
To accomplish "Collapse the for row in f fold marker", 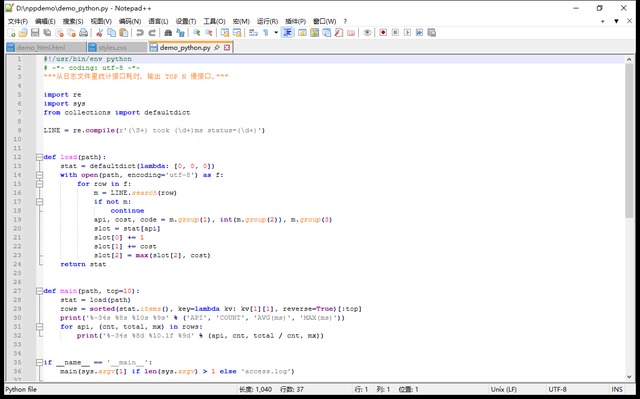I will pos(39,184).
